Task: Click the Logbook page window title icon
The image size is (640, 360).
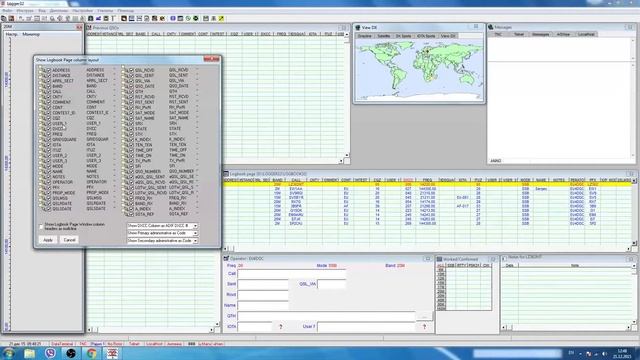Action: (226, 174)
